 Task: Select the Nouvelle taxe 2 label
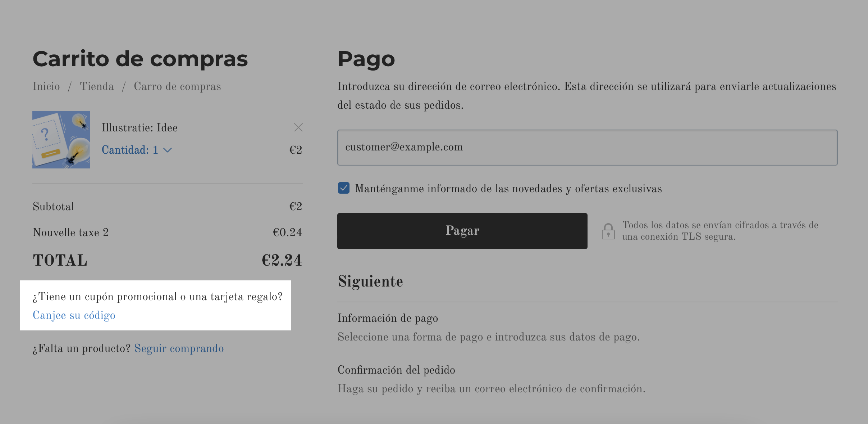coord(70,233)
